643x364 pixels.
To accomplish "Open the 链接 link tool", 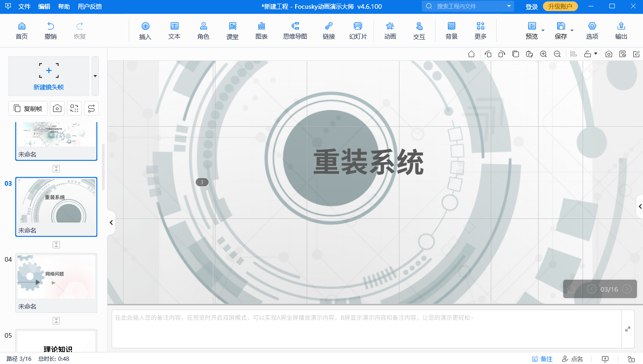I will point(329,30).
